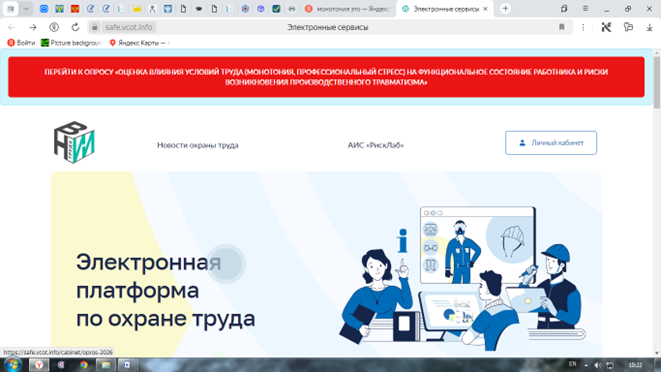661x372 pixels.
Task: Open the browser hamburger menu
Action: [x=585, y=8]
